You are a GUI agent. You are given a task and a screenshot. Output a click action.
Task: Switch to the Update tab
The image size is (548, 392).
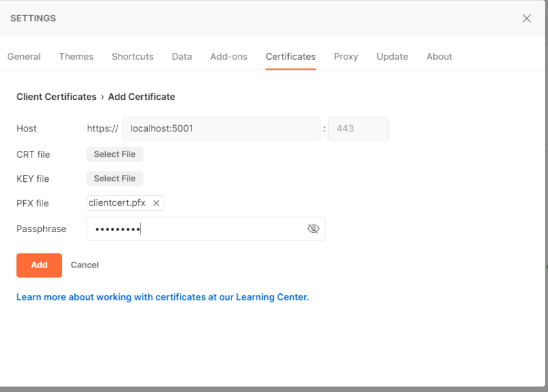(392, 57)
